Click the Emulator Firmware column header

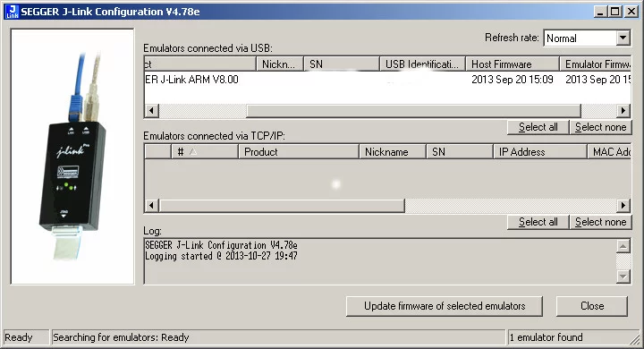click(x=595, y=64)
